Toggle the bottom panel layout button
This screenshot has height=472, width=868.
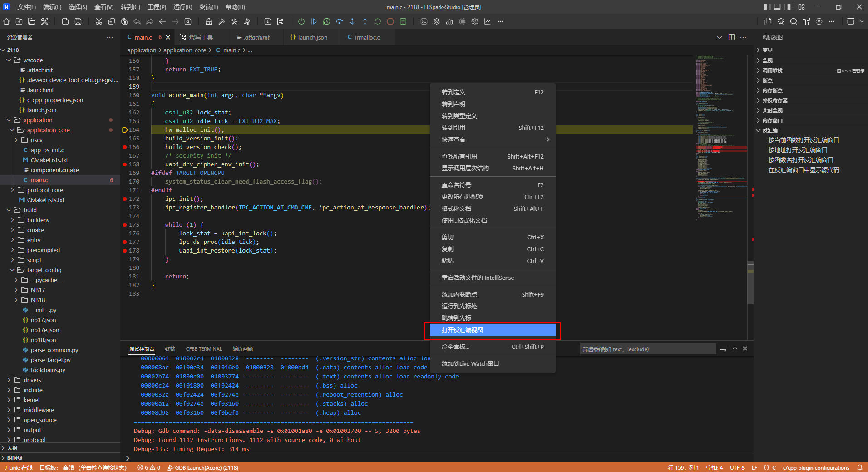point(777,7)
